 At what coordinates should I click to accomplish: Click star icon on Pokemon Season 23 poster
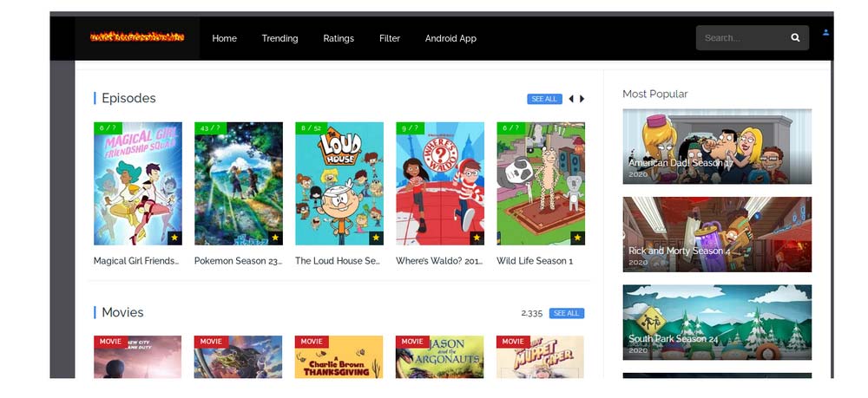tap(275, 238)
